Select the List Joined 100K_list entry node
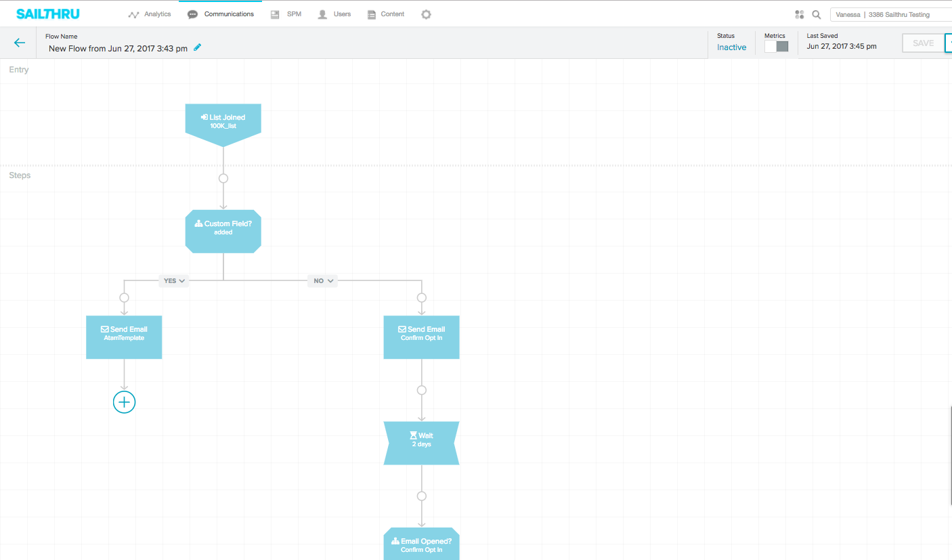The width and height of the screenshot is (952, 560). (223, 125)
